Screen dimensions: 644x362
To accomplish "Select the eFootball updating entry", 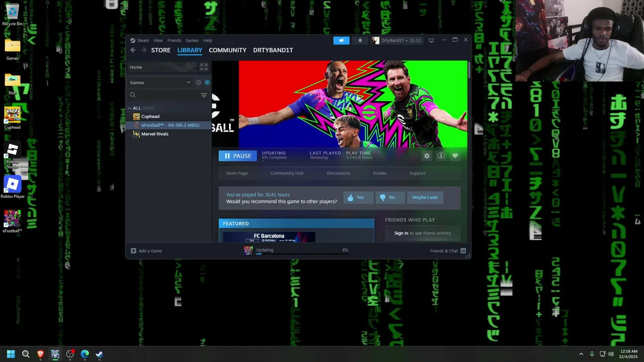I will (x=170, y=125).
